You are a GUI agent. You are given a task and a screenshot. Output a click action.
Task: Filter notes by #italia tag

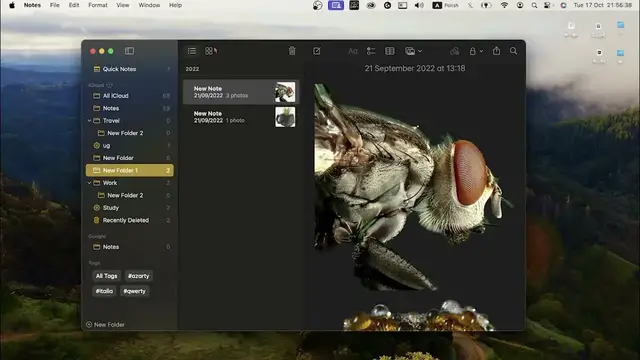click(x=104, y=291)
